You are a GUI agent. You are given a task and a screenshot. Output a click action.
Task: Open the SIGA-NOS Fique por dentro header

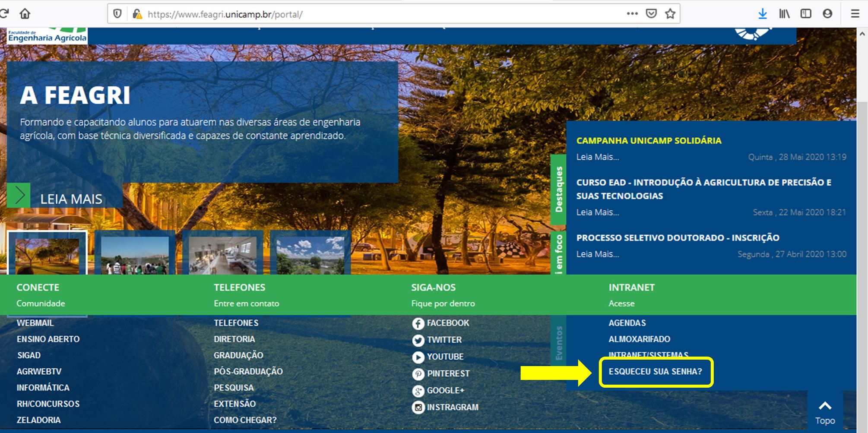443,295
